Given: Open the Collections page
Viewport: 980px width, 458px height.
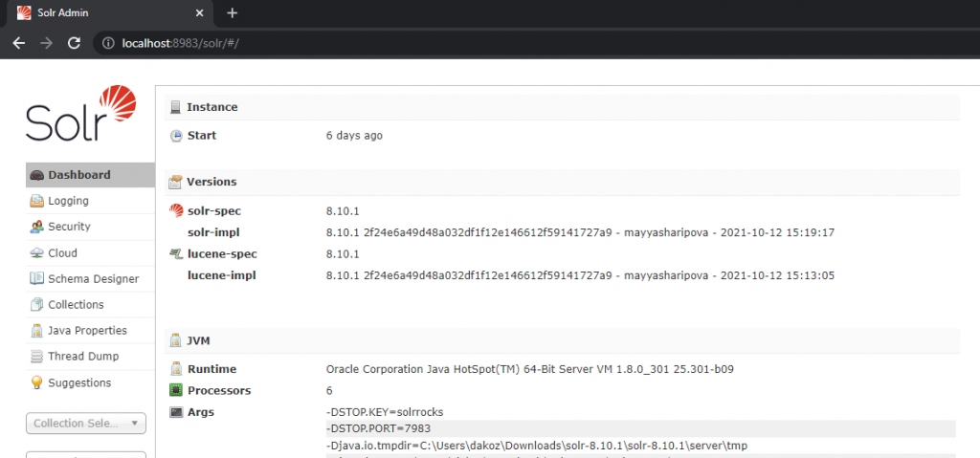Looking at the screenshot, I should tap(90, 305).
